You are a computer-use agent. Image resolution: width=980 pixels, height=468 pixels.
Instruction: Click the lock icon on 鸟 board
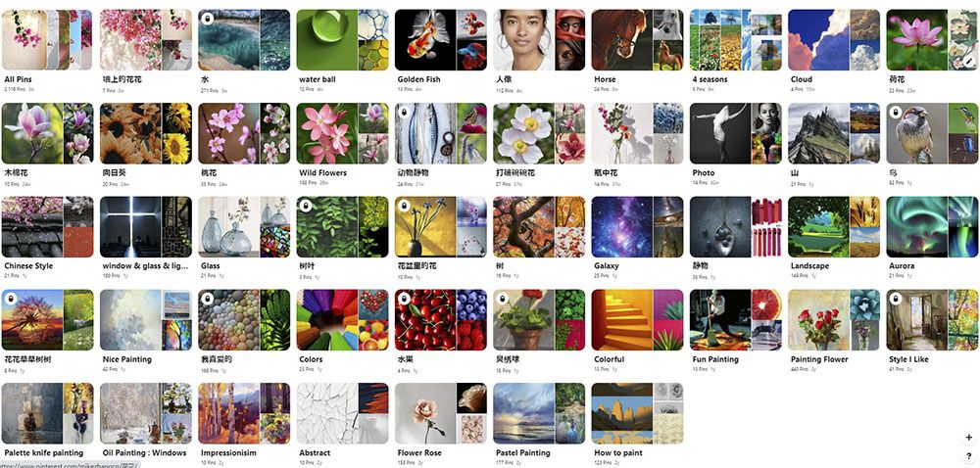(897, 112)
